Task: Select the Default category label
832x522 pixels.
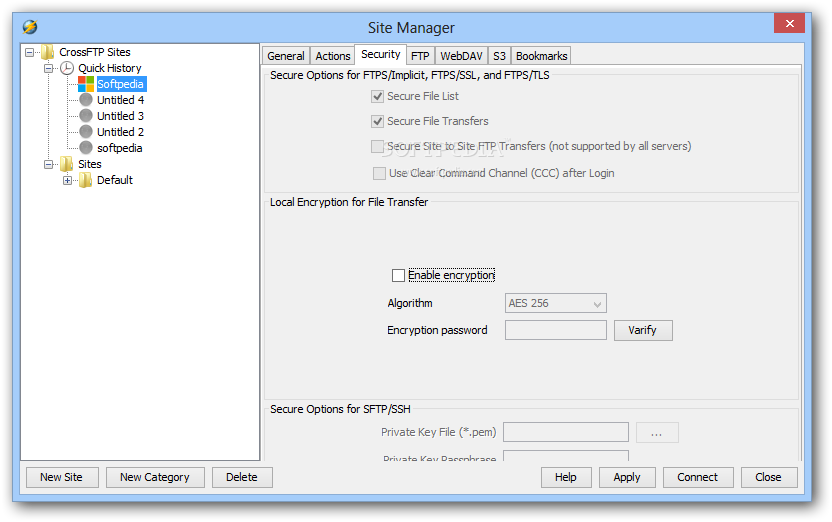Action: pos(115,180)
